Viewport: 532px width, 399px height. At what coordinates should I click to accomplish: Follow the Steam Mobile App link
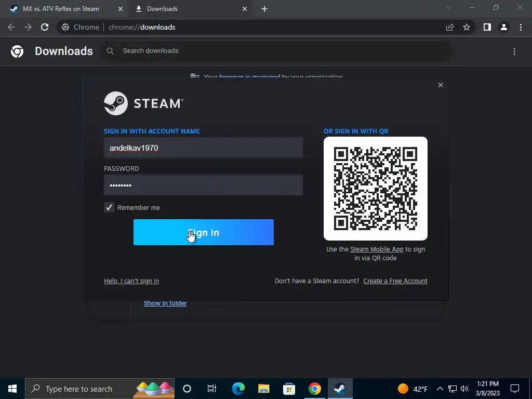[377, 249]
